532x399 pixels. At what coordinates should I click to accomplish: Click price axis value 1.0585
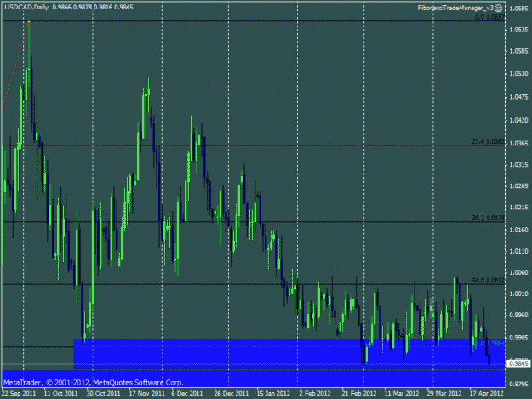coord(518,51)
